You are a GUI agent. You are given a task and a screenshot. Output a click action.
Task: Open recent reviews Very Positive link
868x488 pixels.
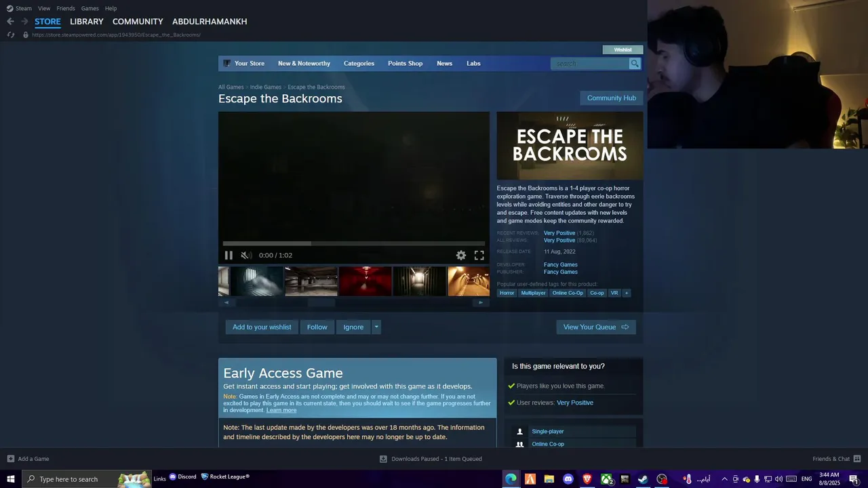(x=559, y=233)
